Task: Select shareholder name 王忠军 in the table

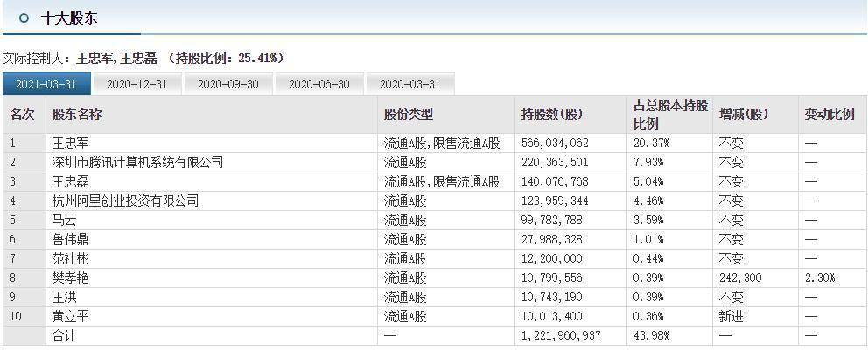Action: (x=70, y=143)
